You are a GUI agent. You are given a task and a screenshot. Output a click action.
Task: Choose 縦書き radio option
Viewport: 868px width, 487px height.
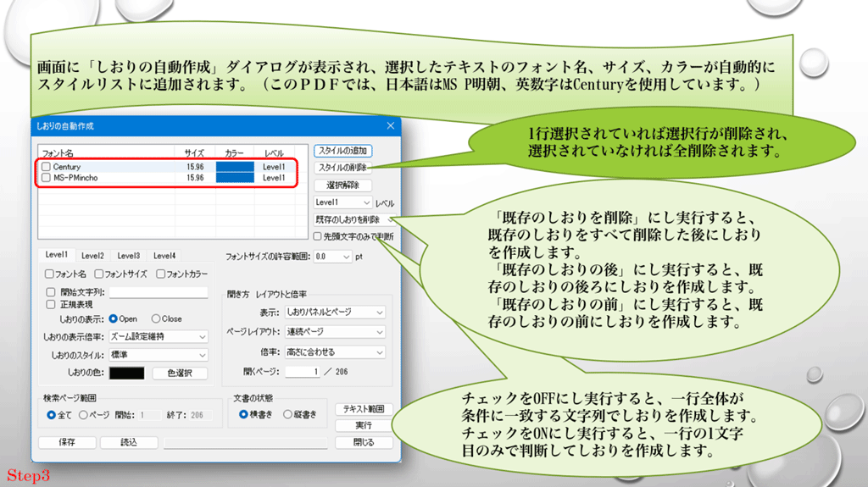(x=288, y=414)
